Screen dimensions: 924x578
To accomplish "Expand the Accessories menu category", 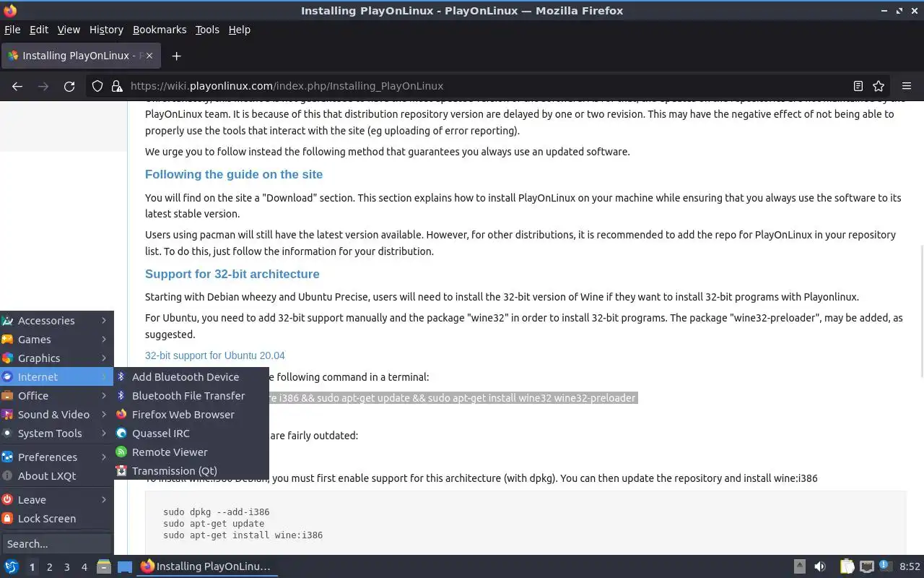I will 56,320.
